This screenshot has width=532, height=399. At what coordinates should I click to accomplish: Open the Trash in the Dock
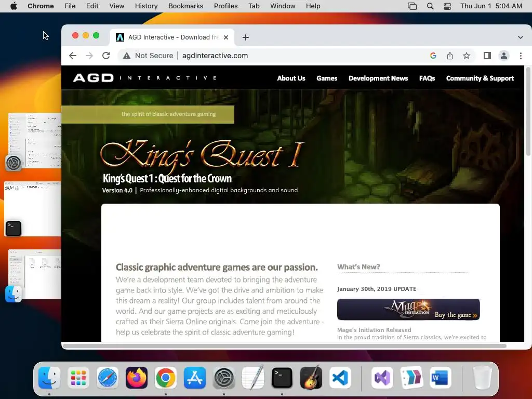tap(483, 378)
